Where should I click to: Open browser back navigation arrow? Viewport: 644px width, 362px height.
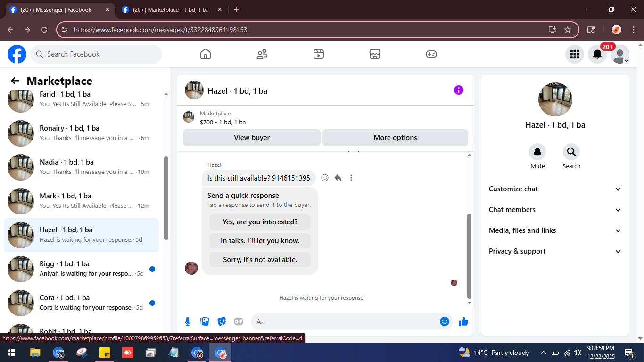[10, 30]
